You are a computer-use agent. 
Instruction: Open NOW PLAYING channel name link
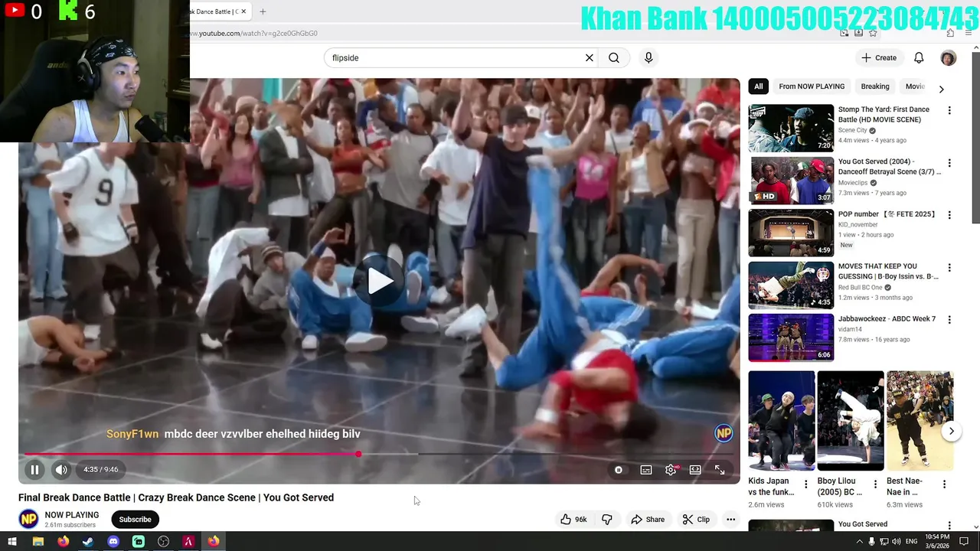pyautogui.click(x=72, y=515)
